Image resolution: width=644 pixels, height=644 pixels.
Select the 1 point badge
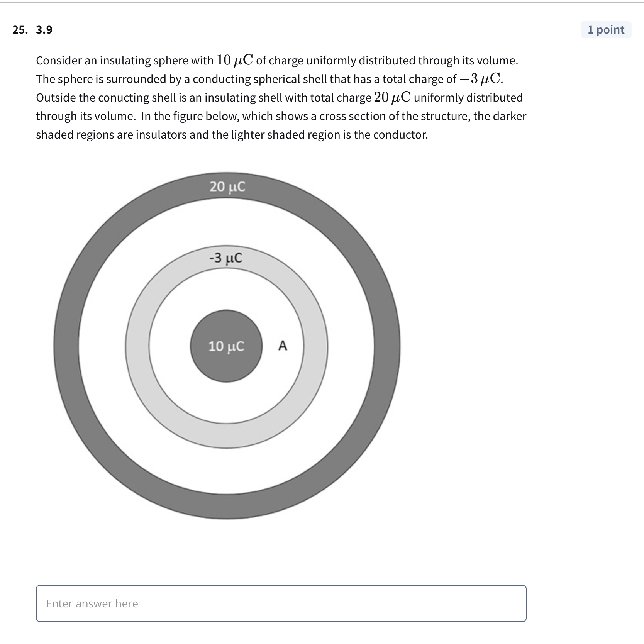coord(606,29)
